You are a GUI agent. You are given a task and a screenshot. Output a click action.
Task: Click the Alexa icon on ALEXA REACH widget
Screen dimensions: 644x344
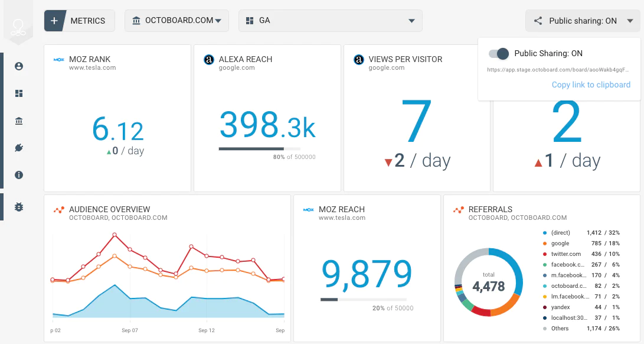click(x=208, y=60)
